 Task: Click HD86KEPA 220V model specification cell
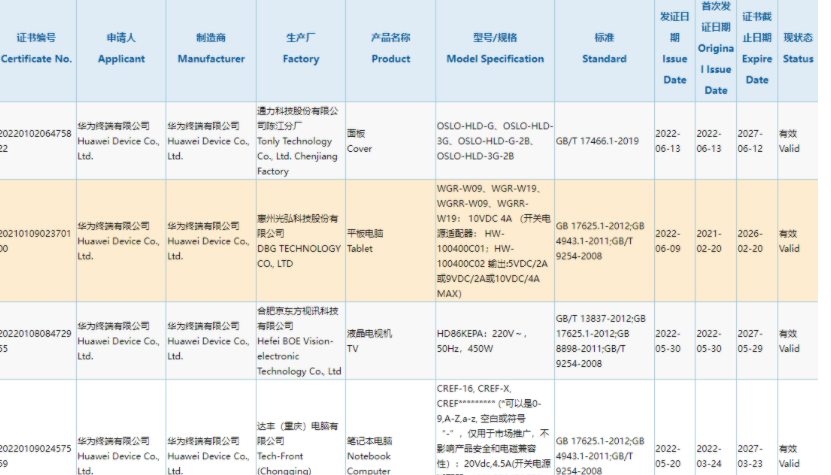click(x=495, y=341)
